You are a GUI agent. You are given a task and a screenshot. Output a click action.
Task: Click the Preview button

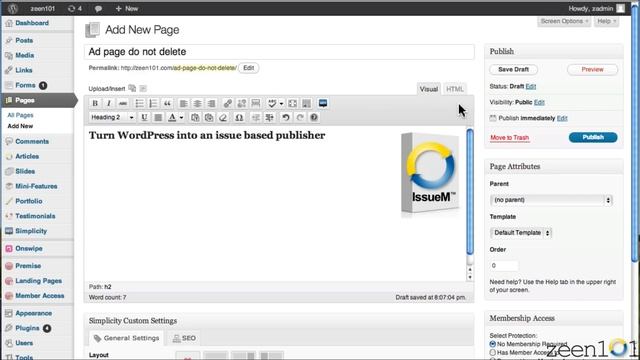coord(592,69)
